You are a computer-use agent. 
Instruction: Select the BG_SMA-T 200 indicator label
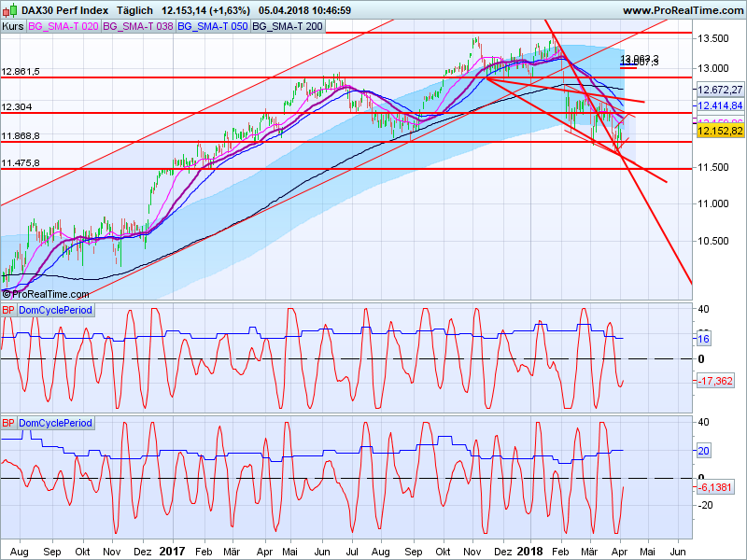(x=288, y=26)
